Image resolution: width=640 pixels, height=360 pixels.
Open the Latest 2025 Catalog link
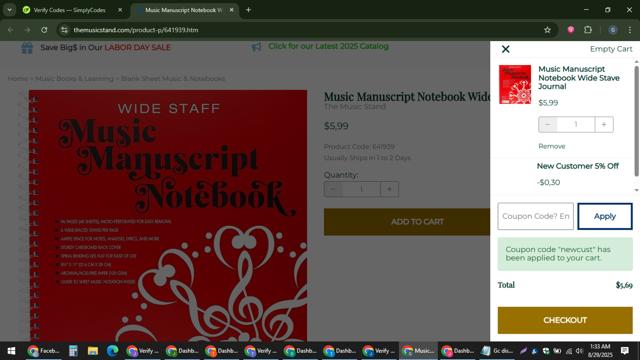pyautogui.click(x=328, y=46)
